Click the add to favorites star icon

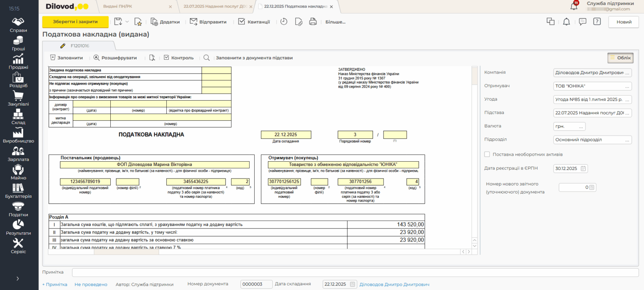pyautogui.click(x=138, y=22)
